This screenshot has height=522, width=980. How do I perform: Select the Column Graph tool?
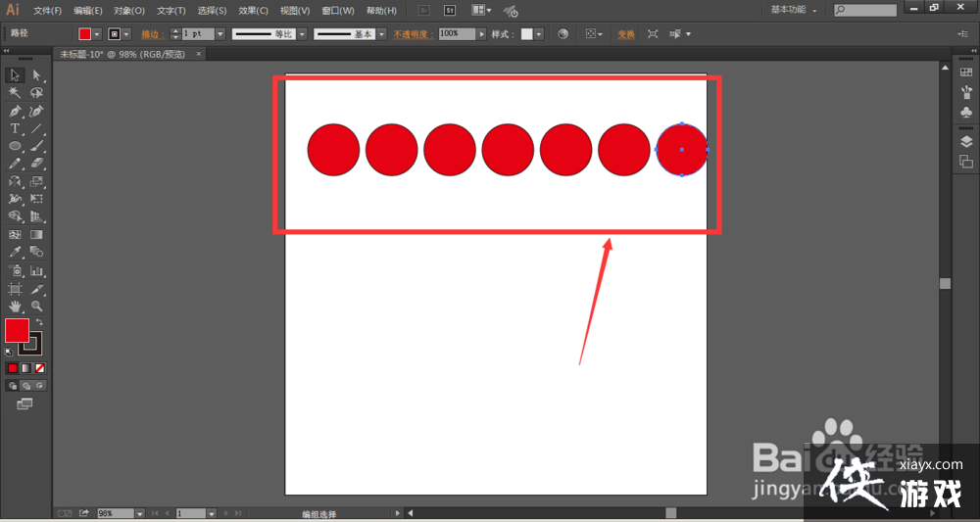tap(36, 271)
